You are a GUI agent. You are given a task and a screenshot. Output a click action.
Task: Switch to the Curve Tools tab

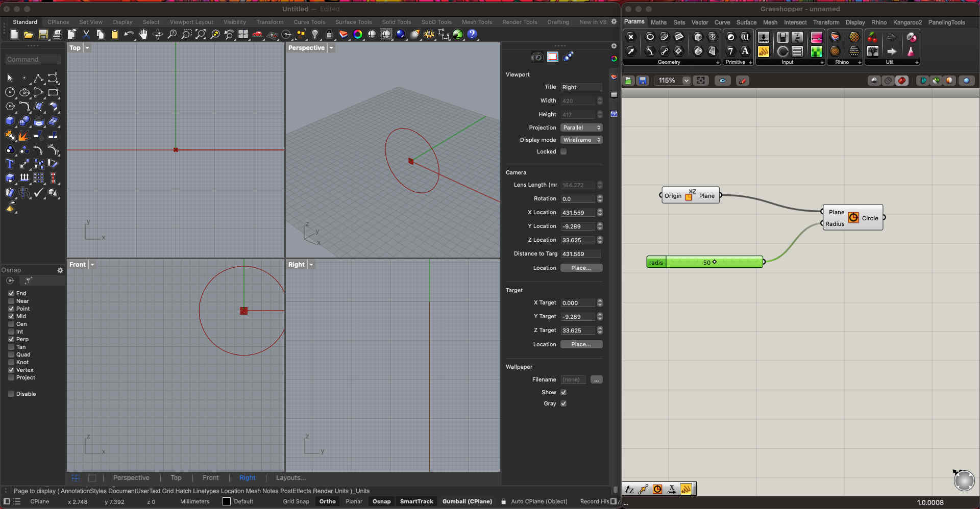(309, 22)
